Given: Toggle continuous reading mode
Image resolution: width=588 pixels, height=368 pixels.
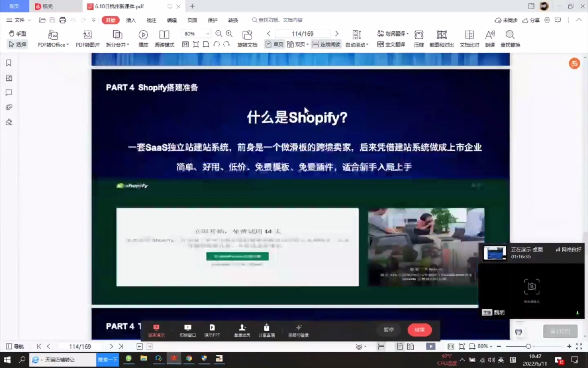Looking at the screenshot, I should [326, 44].
